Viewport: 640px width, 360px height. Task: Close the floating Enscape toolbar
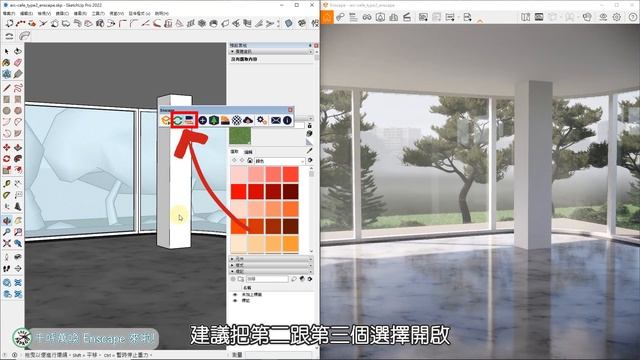[291, 110]
